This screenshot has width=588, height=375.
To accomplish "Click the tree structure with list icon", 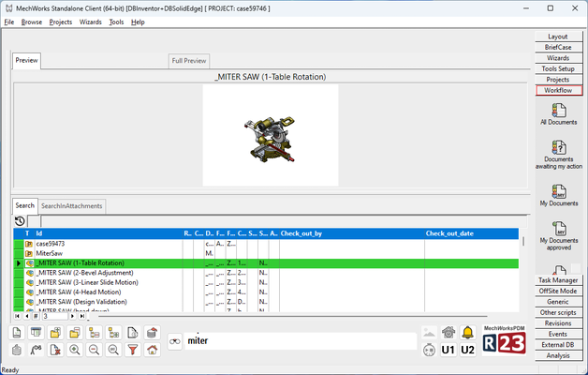I will coord(94,333).
